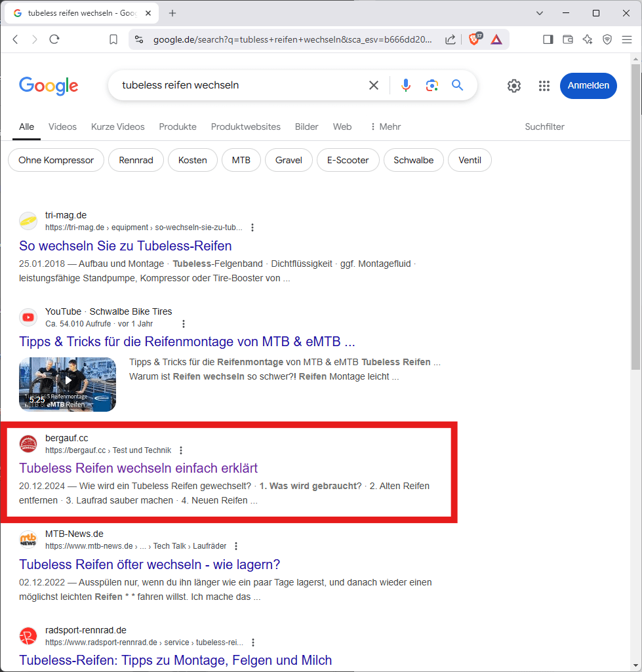The height and width of the screenshot is (672, 642).
Task: Toggle the browser sidebar panel
Action: coord(548,39)
